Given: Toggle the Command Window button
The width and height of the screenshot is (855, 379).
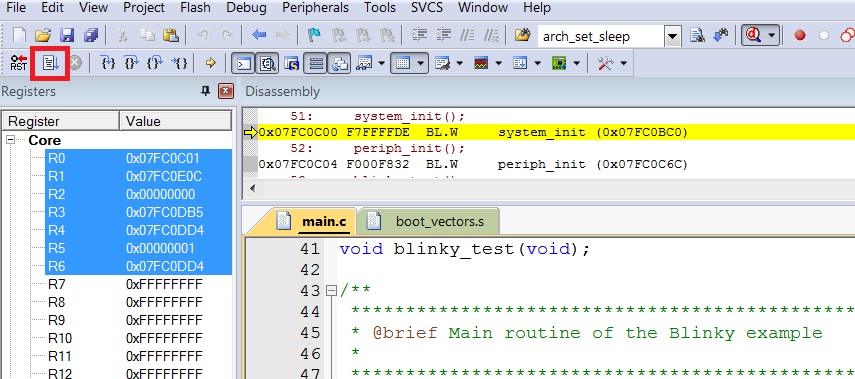Looking at the screenshot, I should [x=243, y=64].
